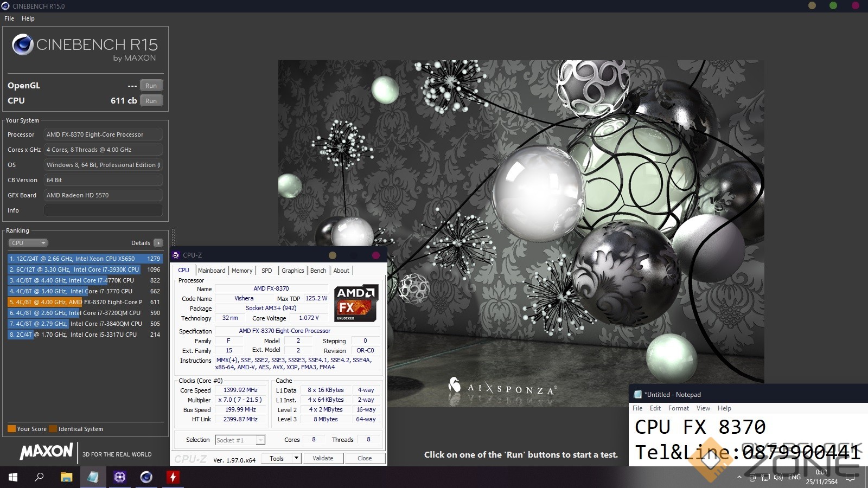Image resolution: width=868 pixels, height=488 pixels.
Task: Open the Bench tab in CPU-Z
Action: point(318,271)
